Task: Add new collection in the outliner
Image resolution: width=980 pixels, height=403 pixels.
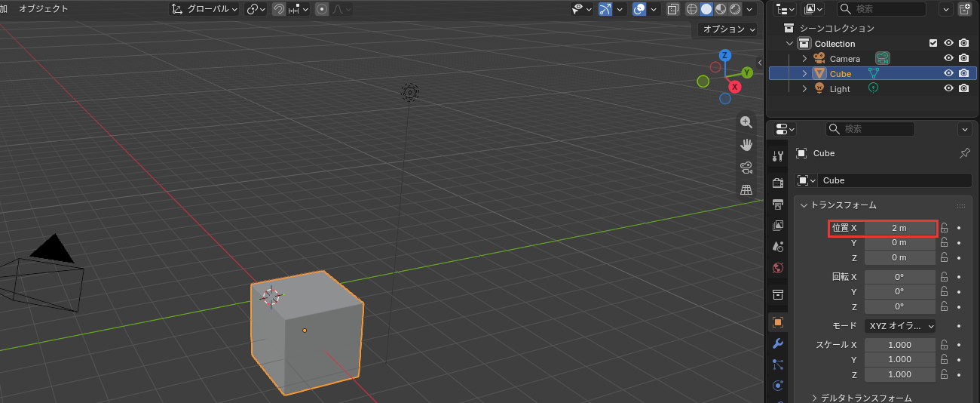Action: 965,9
